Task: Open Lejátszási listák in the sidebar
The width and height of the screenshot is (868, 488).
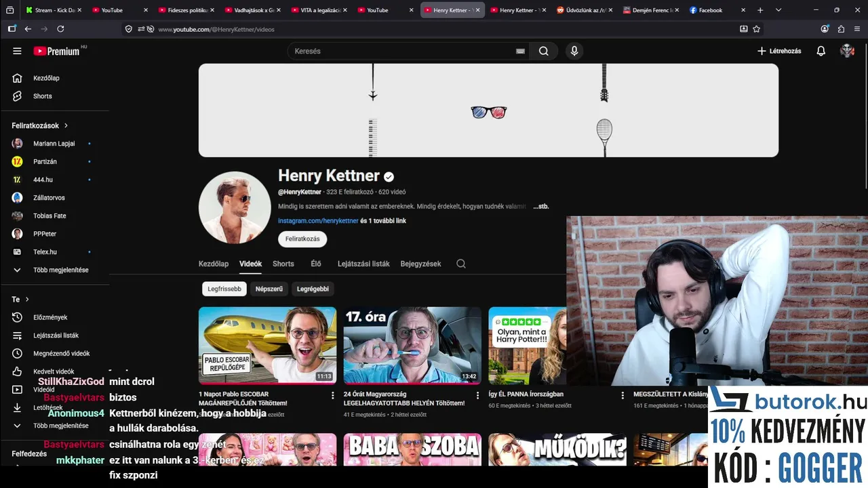Action: point(54,335)
